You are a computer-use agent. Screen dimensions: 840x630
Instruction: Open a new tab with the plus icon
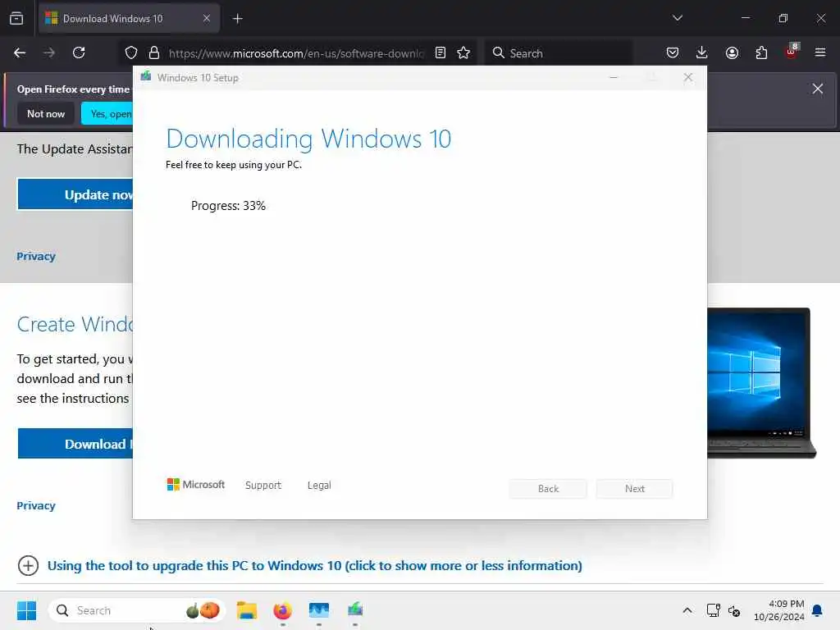[x=238, y=19]
